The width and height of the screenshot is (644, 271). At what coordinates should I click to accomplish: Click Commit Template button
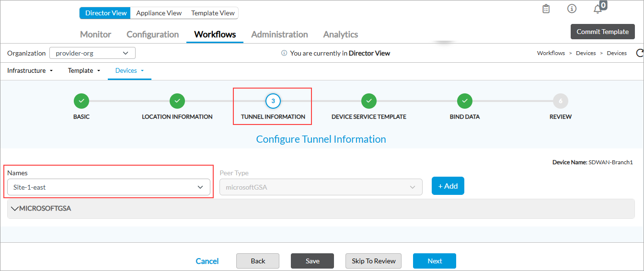point(602,32)
